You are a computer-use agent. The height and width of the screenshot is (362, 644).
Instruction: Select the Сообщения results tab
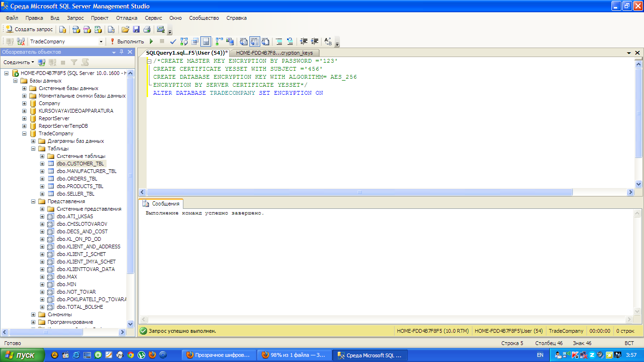[x=161, y=204]
